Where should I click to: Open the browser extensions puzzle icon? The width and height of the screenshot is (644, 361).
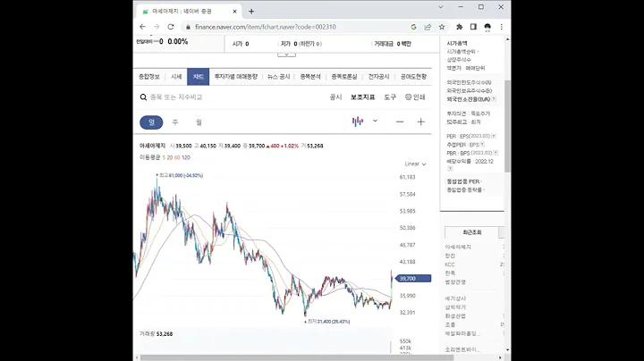point(459,27)
